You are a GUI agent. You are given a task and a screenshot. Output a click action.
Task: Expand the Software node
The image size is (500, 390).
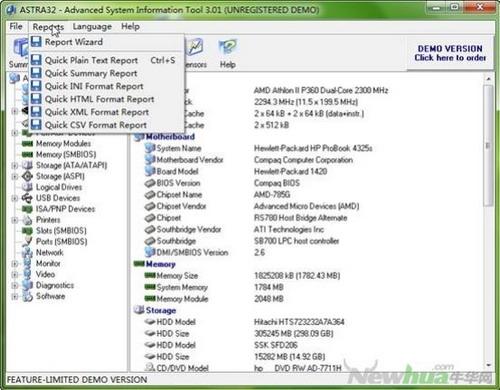coord(14,296)
